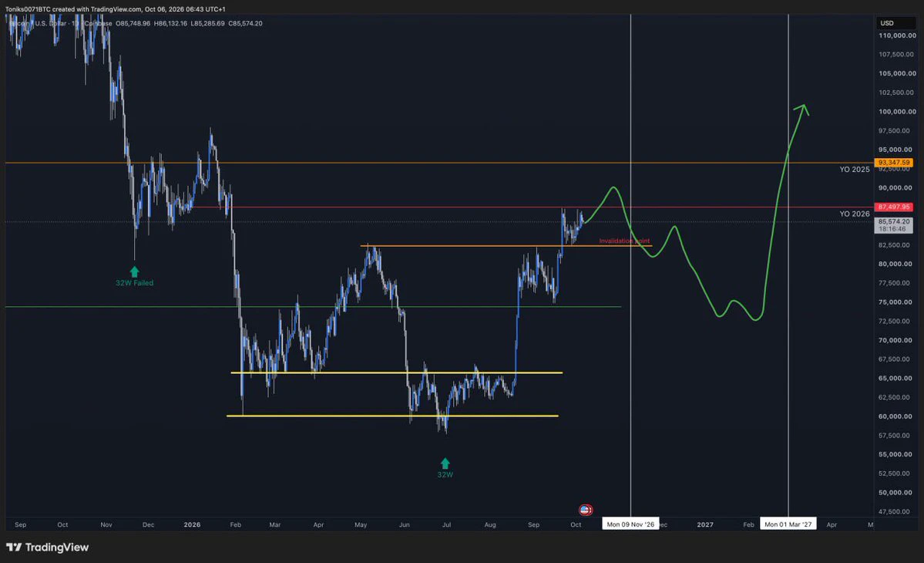Select the 'Mon 09 Nov '26' date label
The width and height of the screenshot is (924, 563).
[630, 524]
